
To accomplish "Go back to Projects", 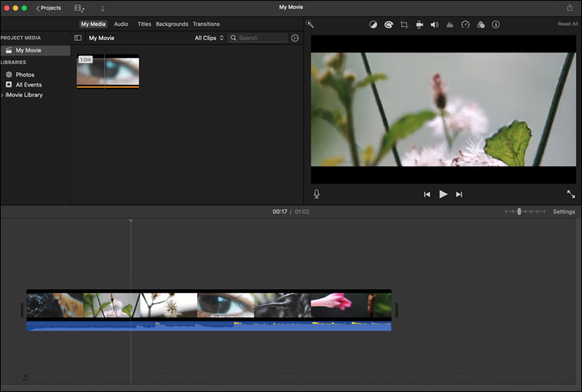I will tap(49, 8).
